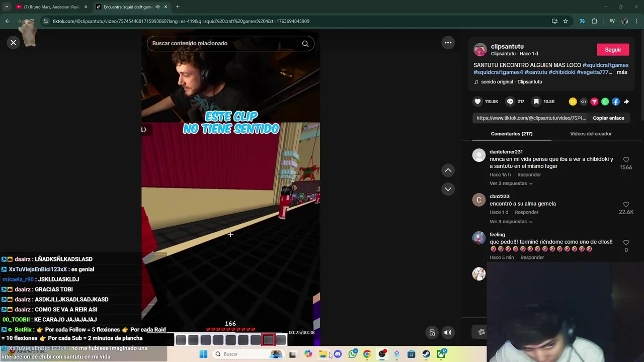Reply to danteferrer231's comment
Viewport: 644px width, 362px height.
point(529,175)
